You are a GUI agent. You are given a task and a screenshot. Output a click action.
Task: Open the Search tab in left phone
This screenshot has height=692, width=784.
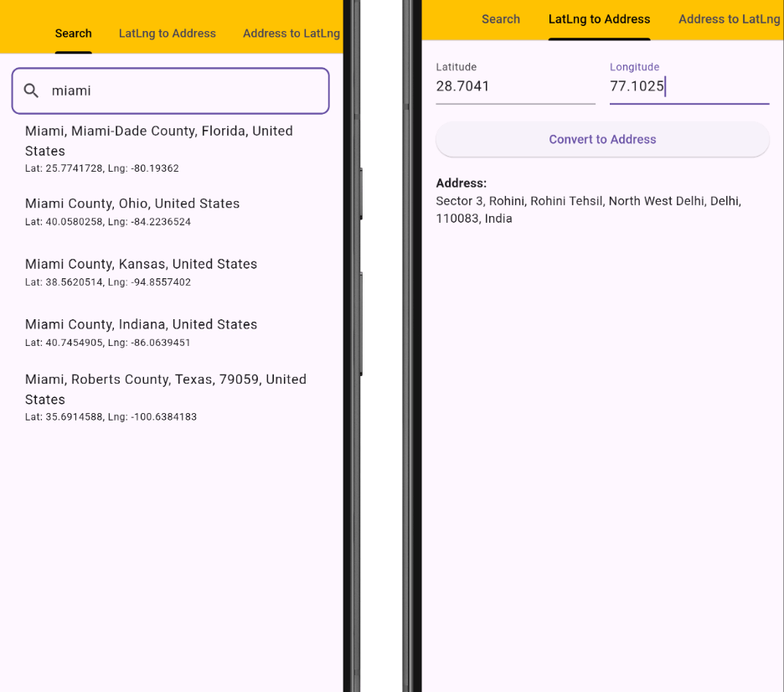(73, 34)
